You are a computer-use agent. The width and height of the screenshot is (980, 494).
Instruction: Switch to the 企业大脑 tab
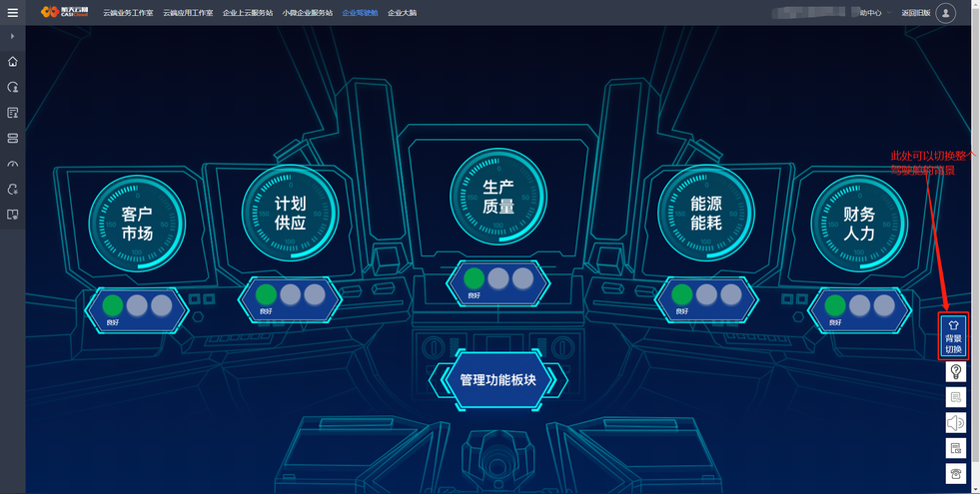(402, 13)
